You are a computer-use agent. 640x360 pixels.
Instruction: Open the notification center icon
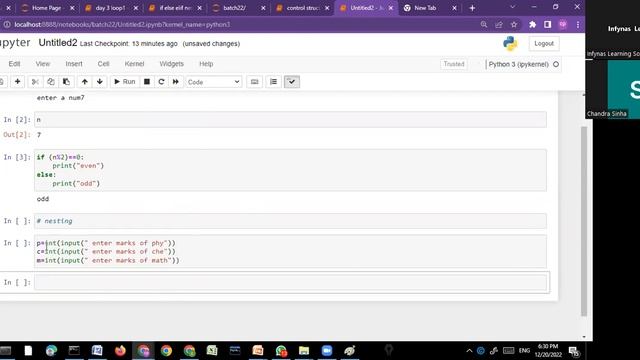[574, 351]
